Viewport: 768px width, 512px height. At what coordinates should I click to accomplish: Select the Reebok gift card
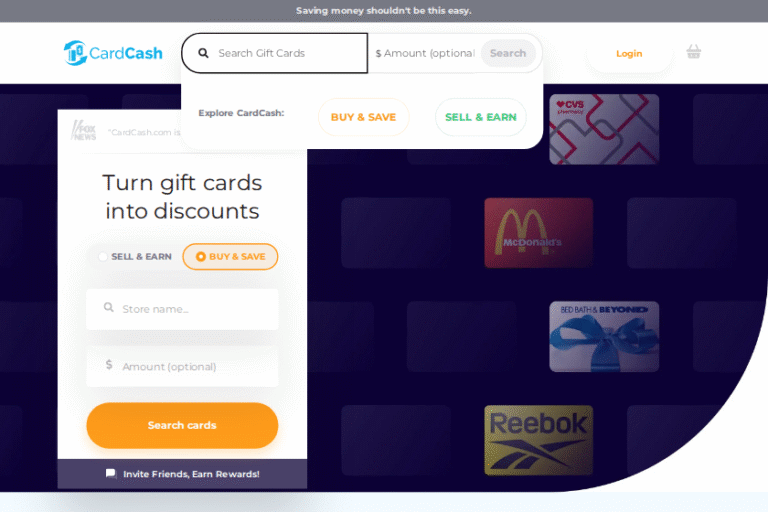pyautogui.click(x=539, y=440)
